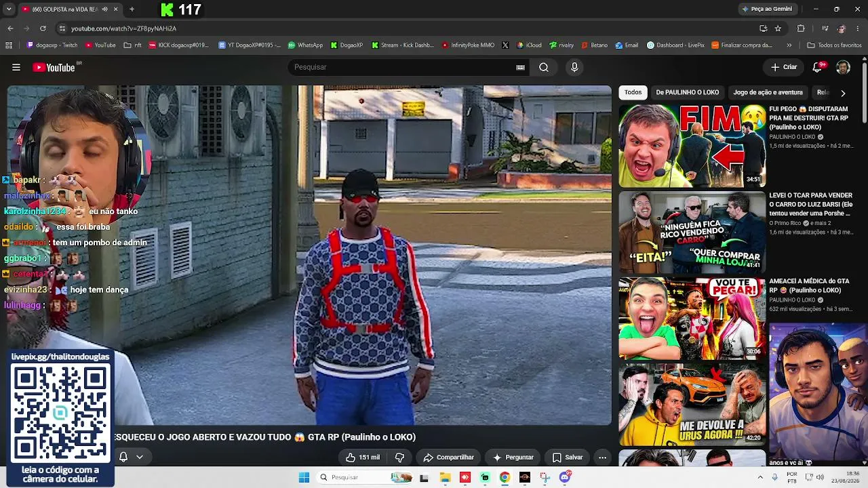Open the iCloud bookmark
868x488 pixels.
pyautogui.click(x=529, y=45)
